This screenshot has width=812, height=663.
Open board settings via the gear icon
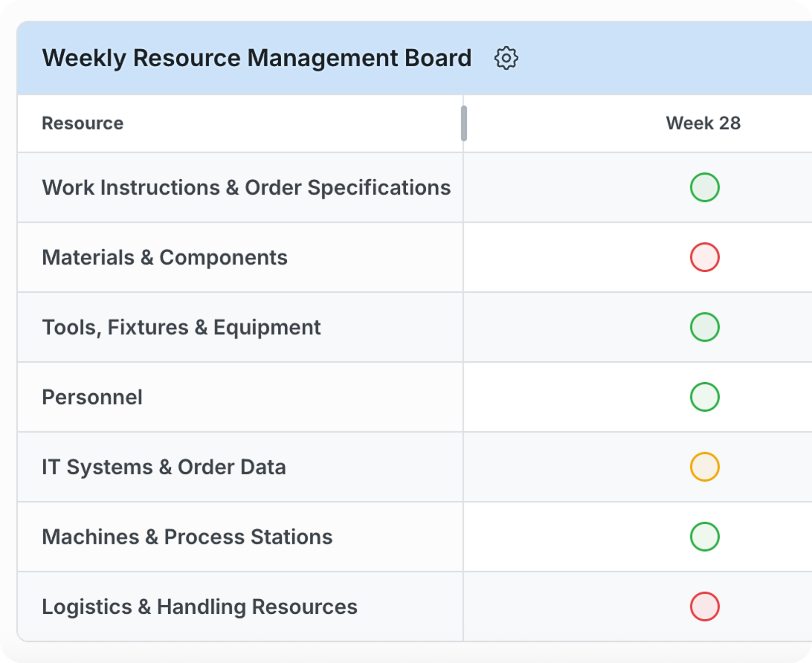[506, 58]
